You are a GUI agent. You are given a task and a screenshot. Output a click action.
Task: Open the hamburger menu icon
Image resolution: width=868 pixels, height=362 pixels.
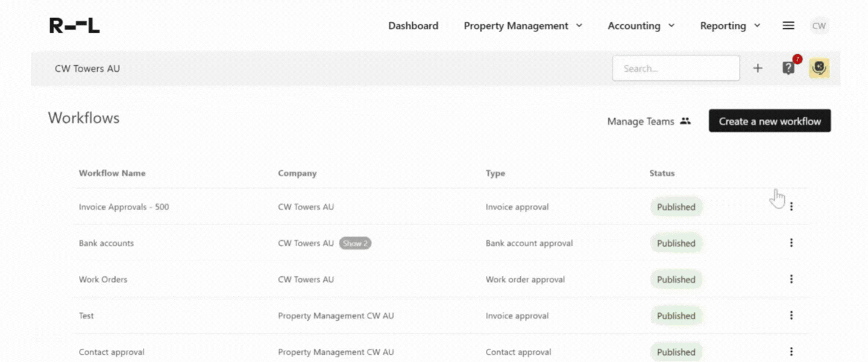[x=788, y=25]
